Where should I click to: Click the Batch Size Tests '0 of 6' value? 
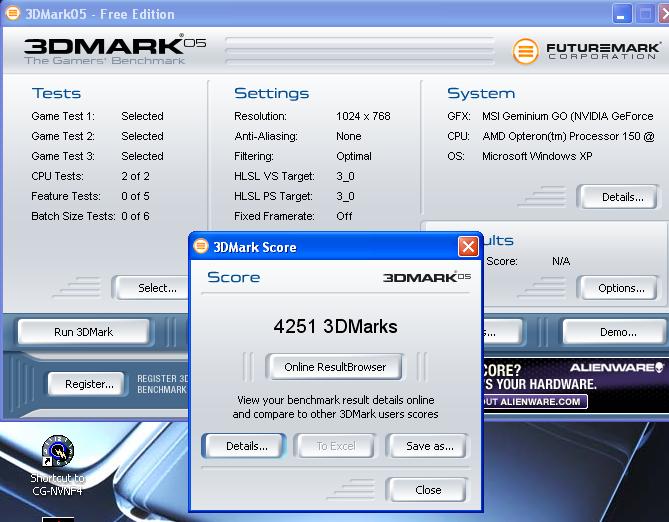135,216
